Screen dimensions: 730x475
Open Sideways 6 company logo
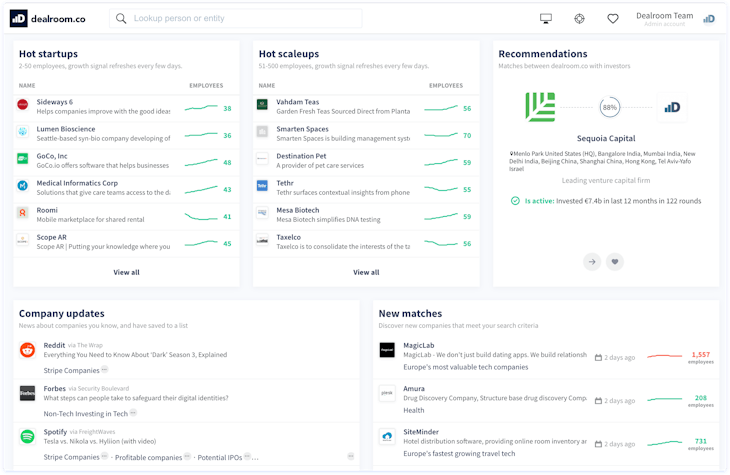[x=23, y=104]
